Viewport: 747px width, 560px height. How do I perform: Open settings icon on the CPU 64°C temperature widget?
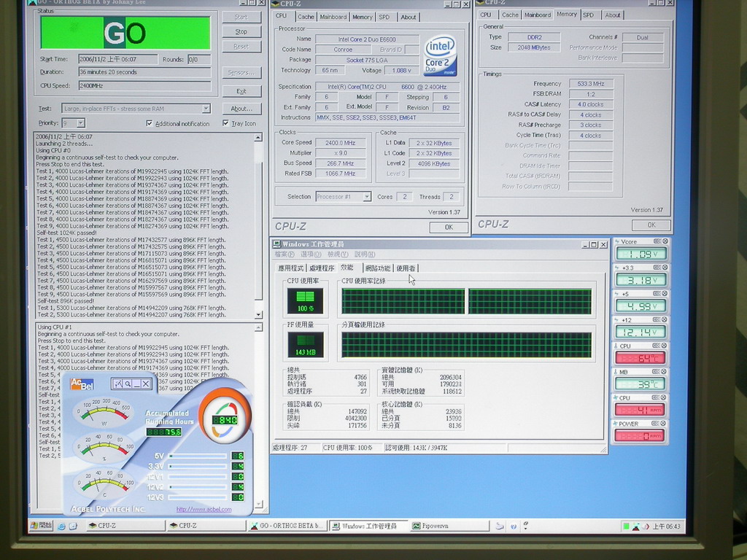[x=657, y=346]
